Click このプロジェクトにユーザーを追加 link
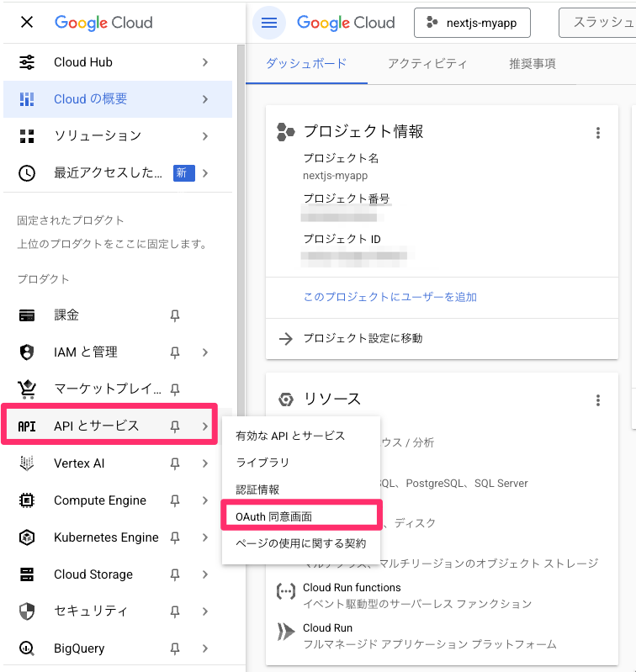The image size is (636, 672). pos(390,297)
